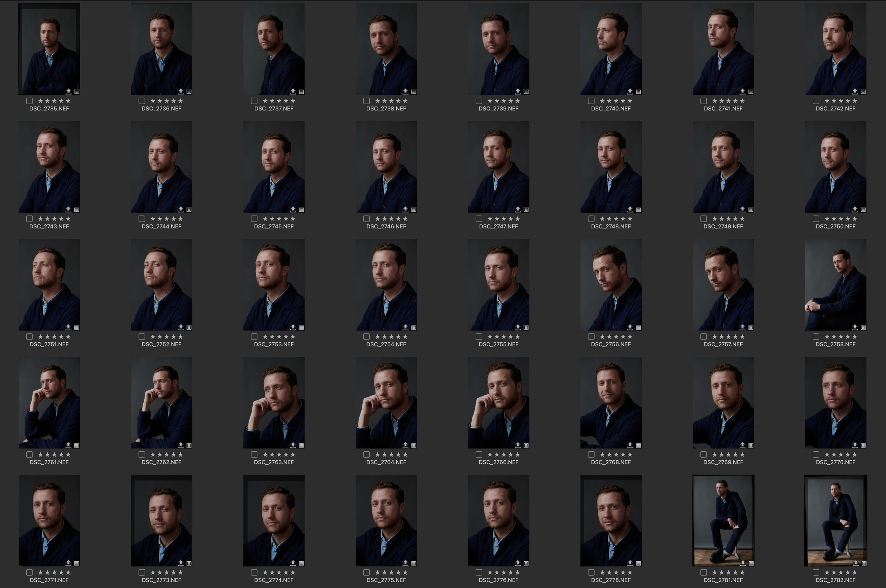Click the filename label DSC_2781.NEF

point(723,580)
